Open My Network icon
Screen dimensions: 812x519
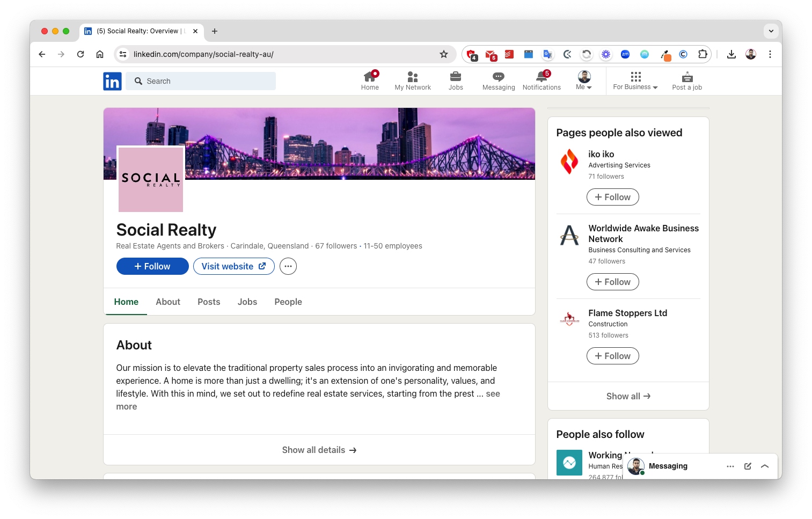click(413, 77)
